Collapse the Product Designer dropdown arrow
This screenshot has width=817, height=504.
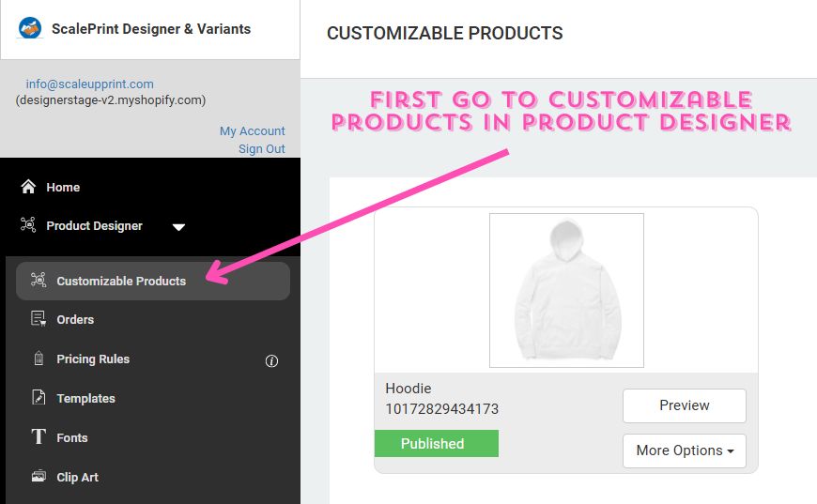point(178,227)
